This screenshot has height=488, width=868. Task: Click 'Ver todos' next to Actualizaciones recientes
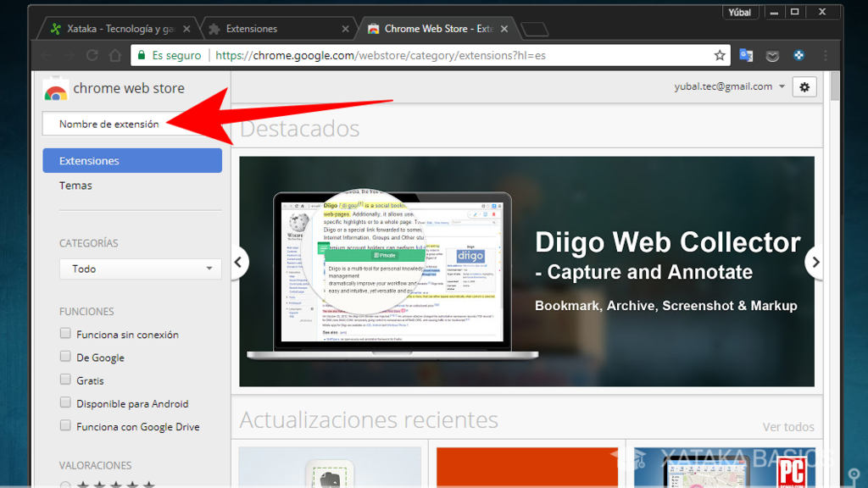pos(787,427)
